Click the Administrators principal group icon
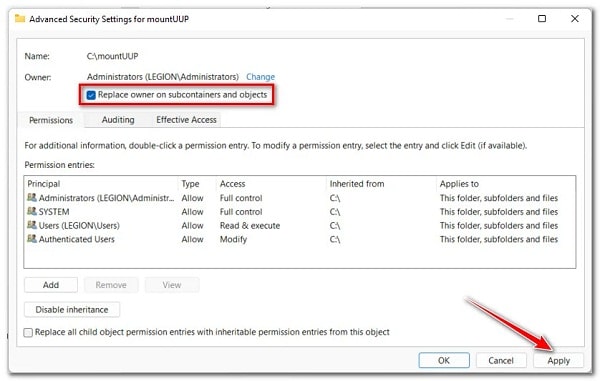 point(32,198)
